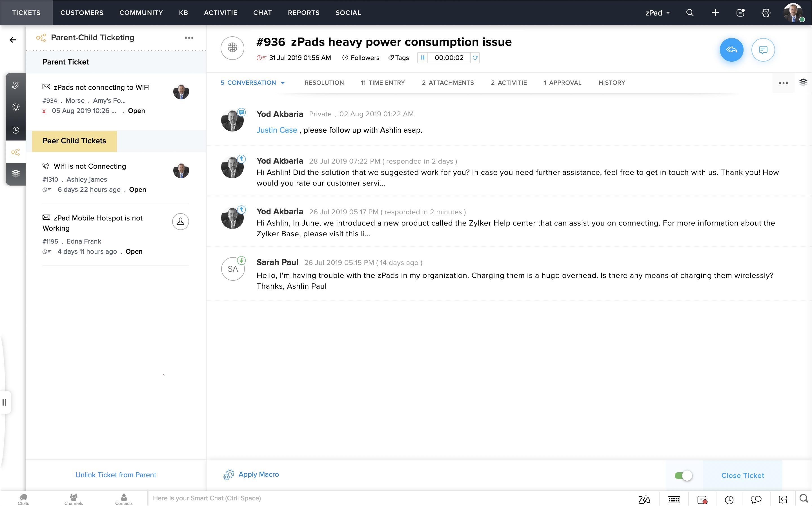
Task: Reset the ticket timer with refresh icon
Action: click(475, 57)
